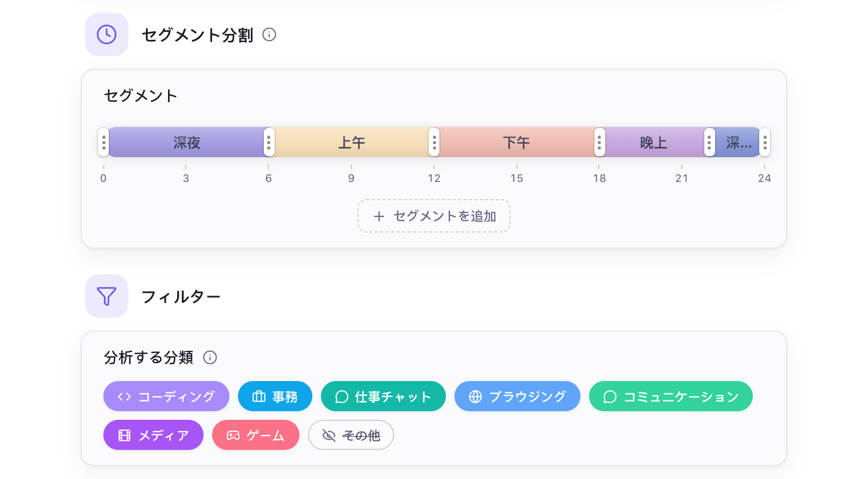The image size is (868, 479).
Task: Grab the segment handle at hour 0
Action: pos(103,142)
